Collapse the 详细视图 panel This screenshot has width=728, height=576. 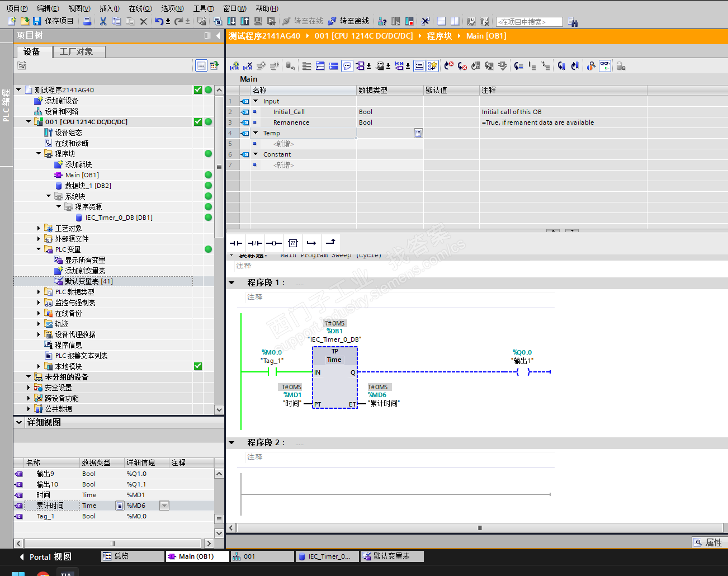click(x=20, y=422)
